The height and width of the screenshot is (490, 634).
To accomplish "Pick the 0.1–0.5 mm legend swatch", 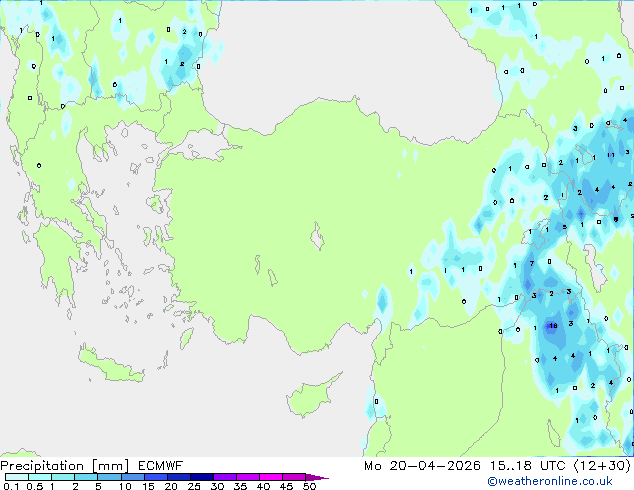I will click(x=17, y=477).
